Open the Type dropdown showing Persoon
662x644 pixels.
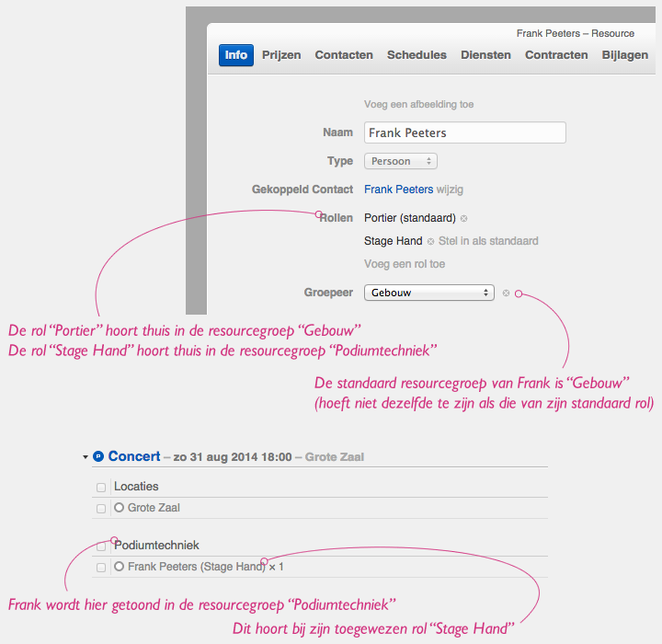[x=401, y=161]
